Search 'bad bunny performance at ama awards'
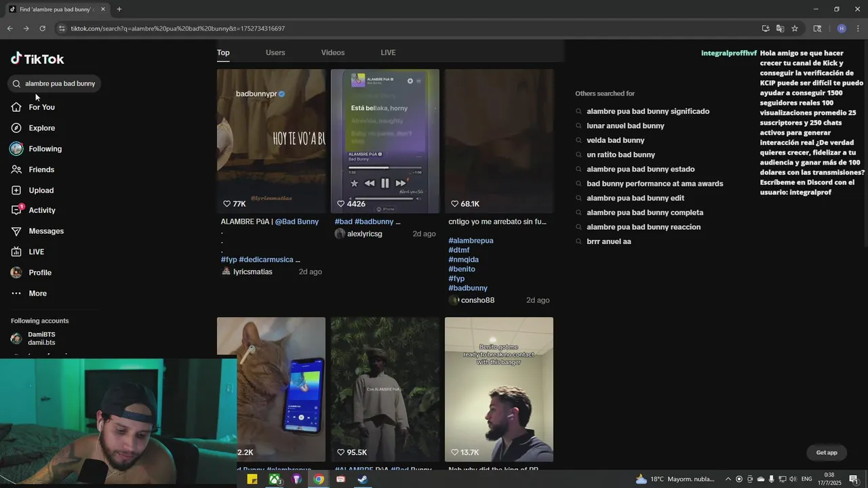 [654, 184]
